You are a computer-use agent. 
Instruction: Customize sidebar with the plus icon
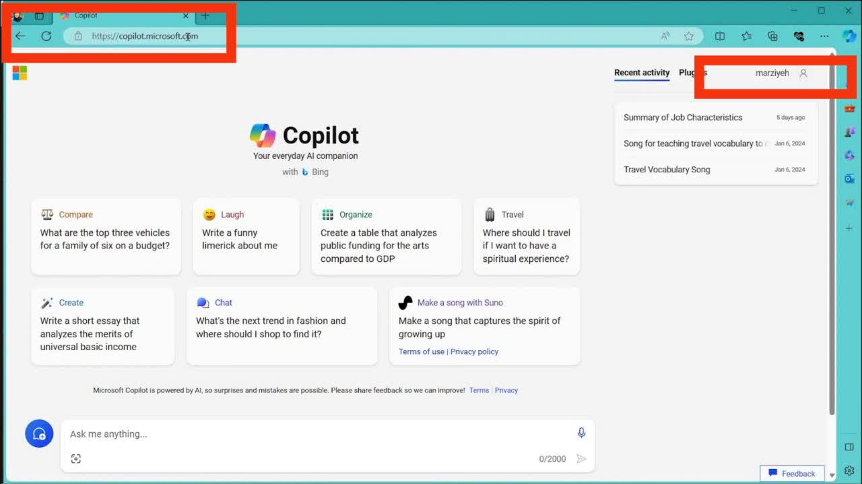point(849,228)
